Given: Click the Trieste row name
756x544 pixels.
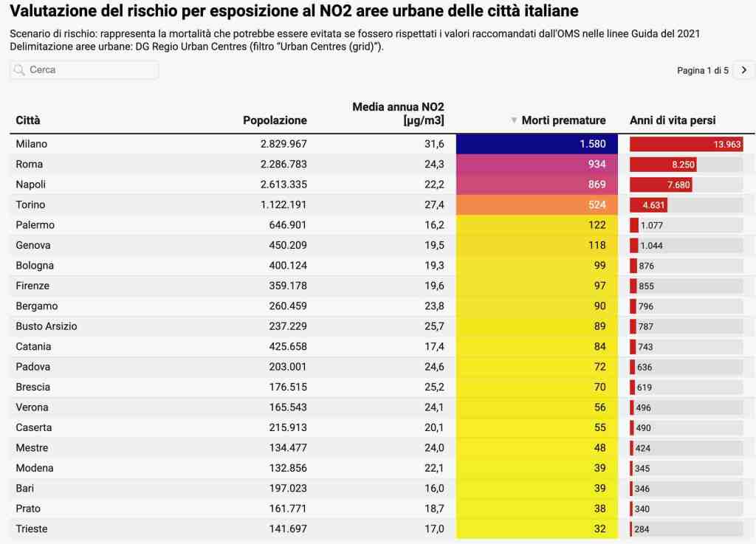Looking at the screenshot, I should pos(31,528).
